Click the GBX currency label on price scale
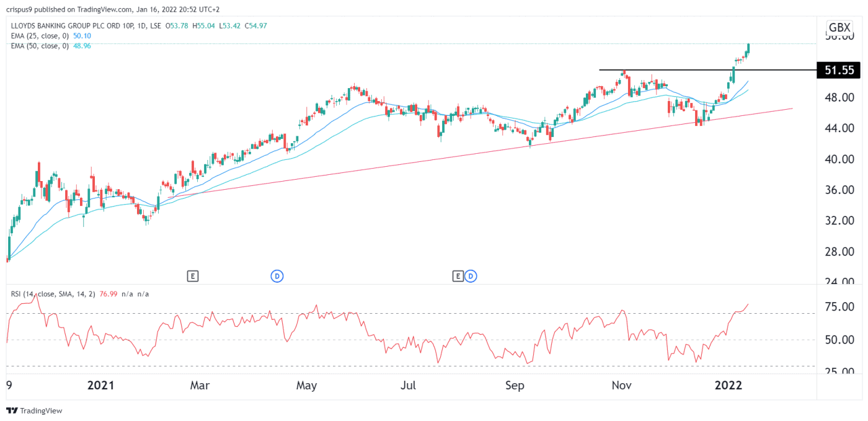868x421 pixels. [x=840, y=27]
